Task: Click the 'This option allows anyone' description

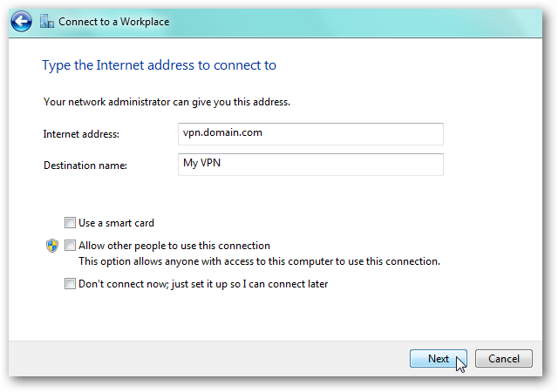Action: click(259, 261)
